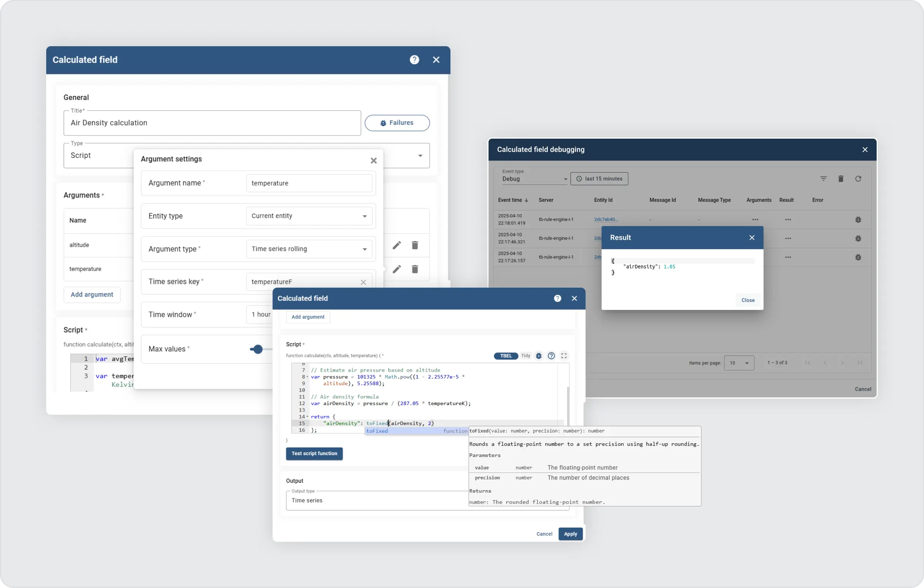The height and width of the screenshot is (588, 924).
Task: Clear debug events with trash icon
Action: [841, 179]
